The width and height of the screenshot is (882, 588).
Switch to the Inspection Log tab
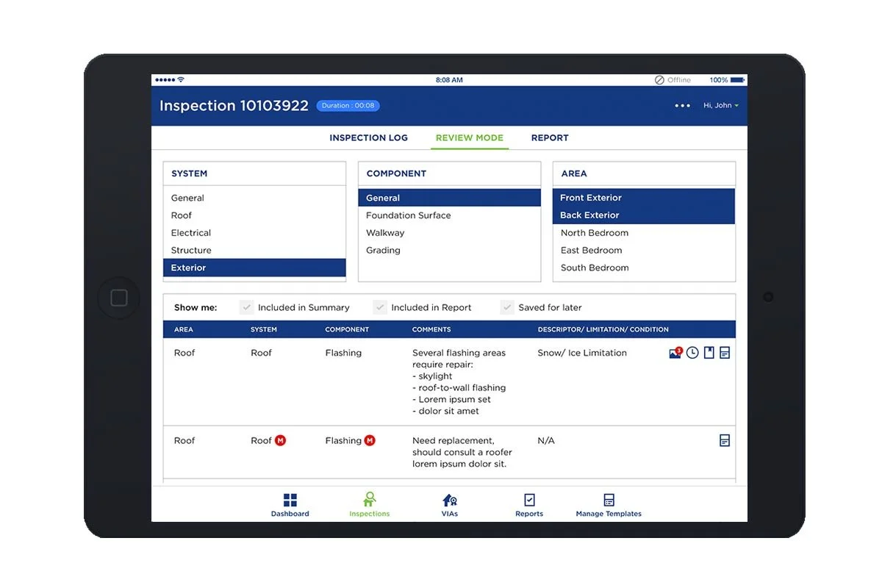pos(368,137)
